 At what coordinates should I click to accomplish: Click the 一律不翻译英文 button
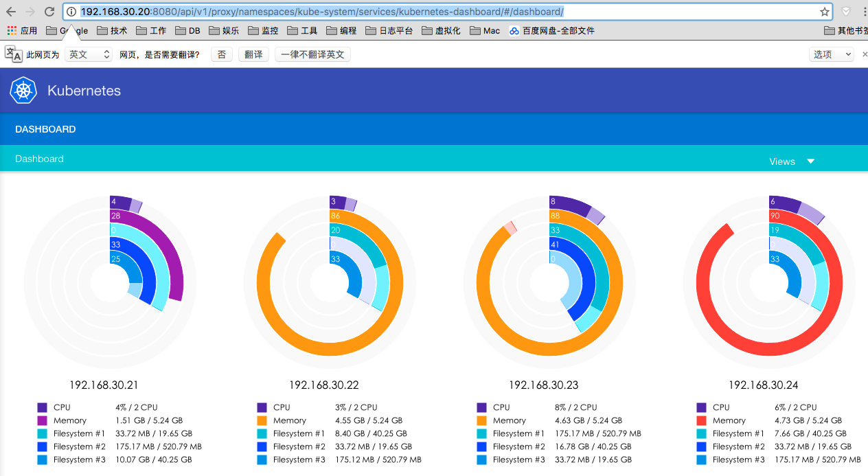pyautogui.click(x=312, y=54)
